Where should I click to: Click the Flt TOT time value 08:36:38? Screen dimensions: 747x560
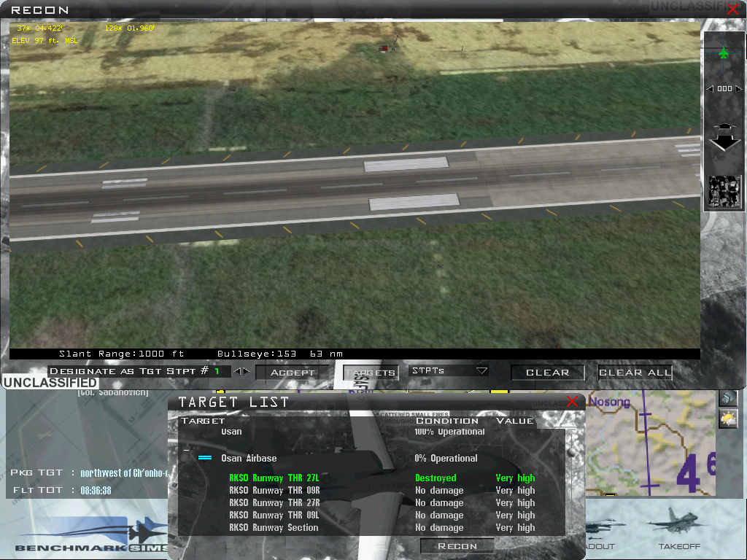pyautogui.click(x=96, y=490)
